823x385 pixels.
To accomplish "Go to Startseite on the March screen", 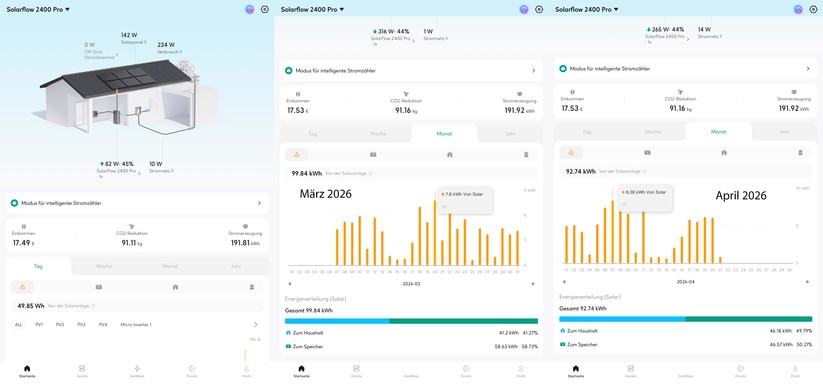I will 301,371.
